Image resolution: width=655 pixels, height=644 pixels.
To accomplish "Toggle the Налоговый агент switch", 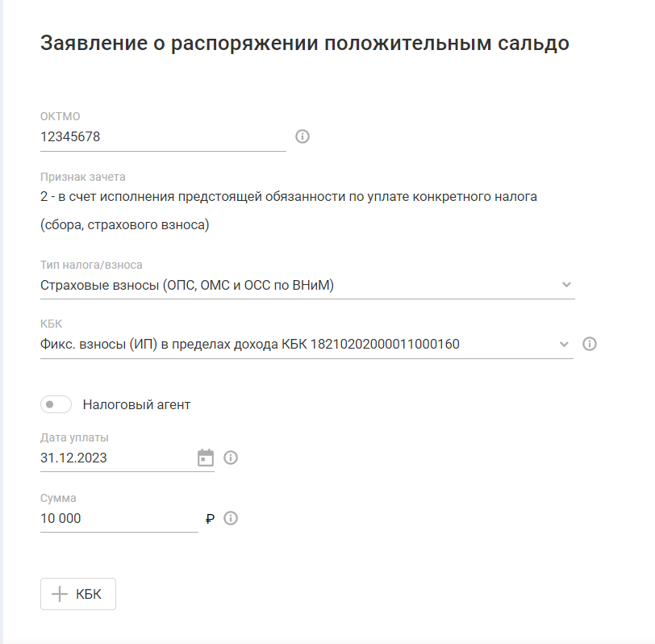I will pos(56,404).
